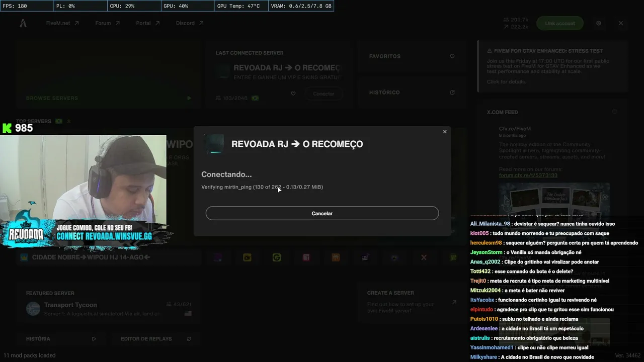The image size is (644, 362).
Task: Click the Brazil flag next to Top Servers
Action: 59,121
